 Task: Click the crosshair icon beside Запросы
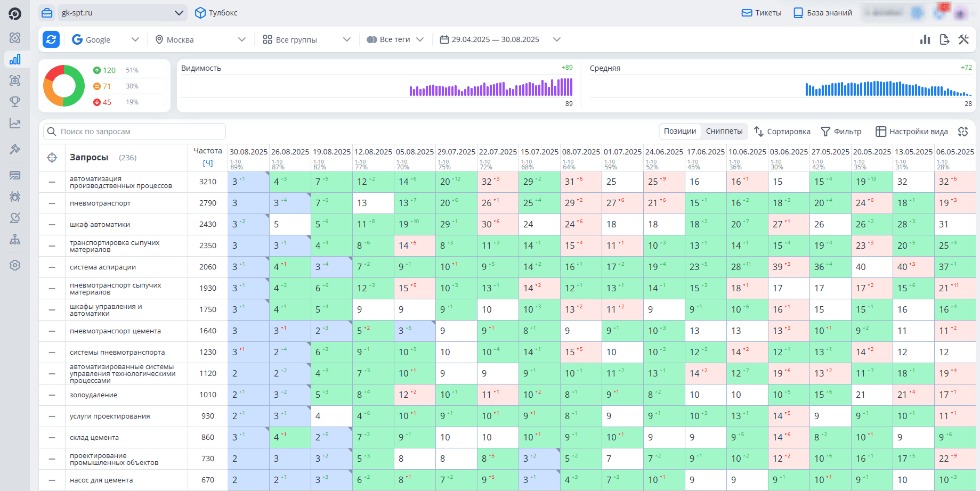(x=52, y=158)
